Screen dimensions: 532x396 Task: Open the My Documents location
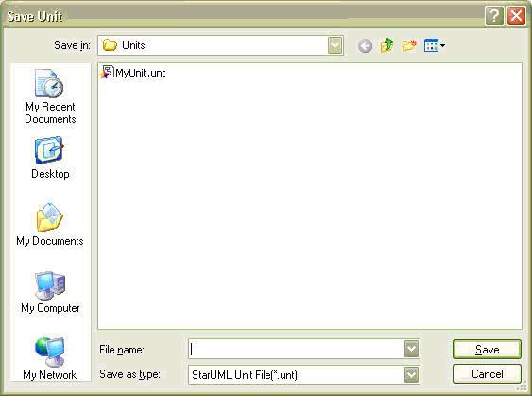pos(50,224)
